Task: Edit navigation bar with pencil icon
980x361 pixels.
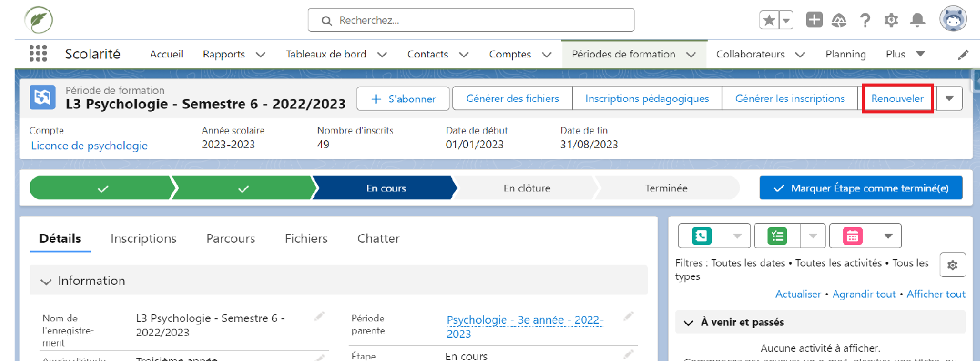Action: click(963, 54)
